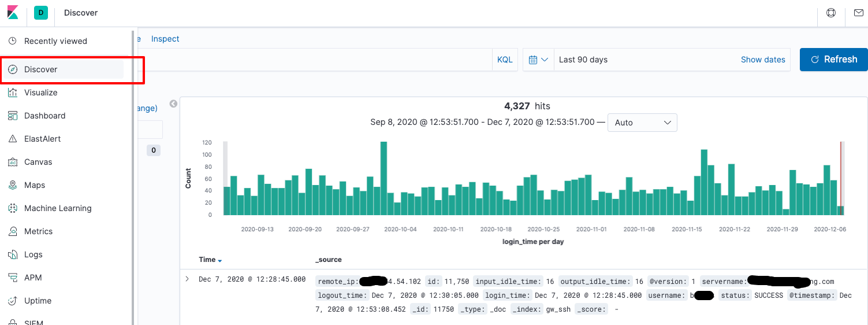Screen dimensions: 868x325
Task: Open the Visualize sidebar icon
Action: 13,93
